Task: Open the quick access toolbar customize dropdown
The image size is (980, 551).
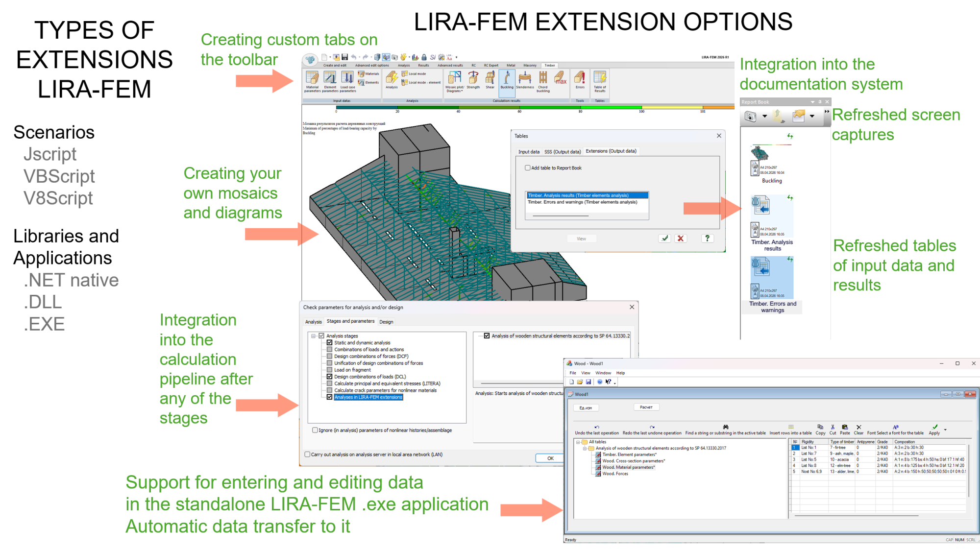Action: pyautogui.click(x=456, y=57)
